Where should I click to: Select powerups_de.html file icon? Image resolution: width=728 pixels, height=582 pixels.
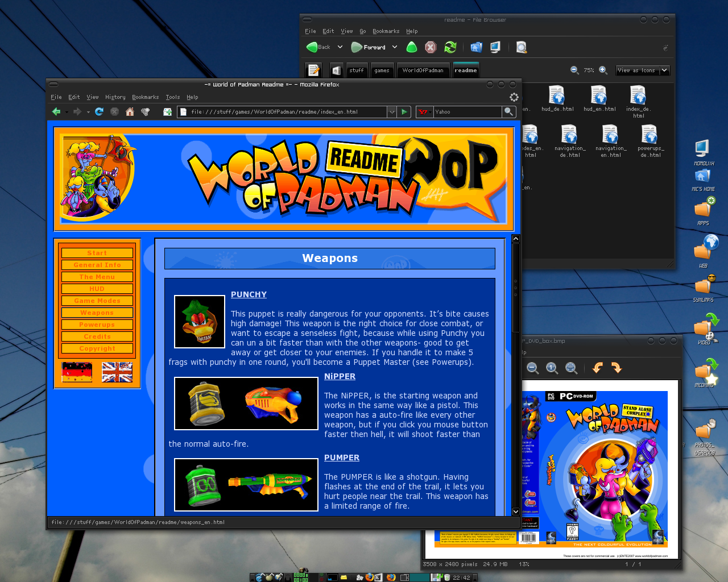pyautogui.click(x=651, y=142)
